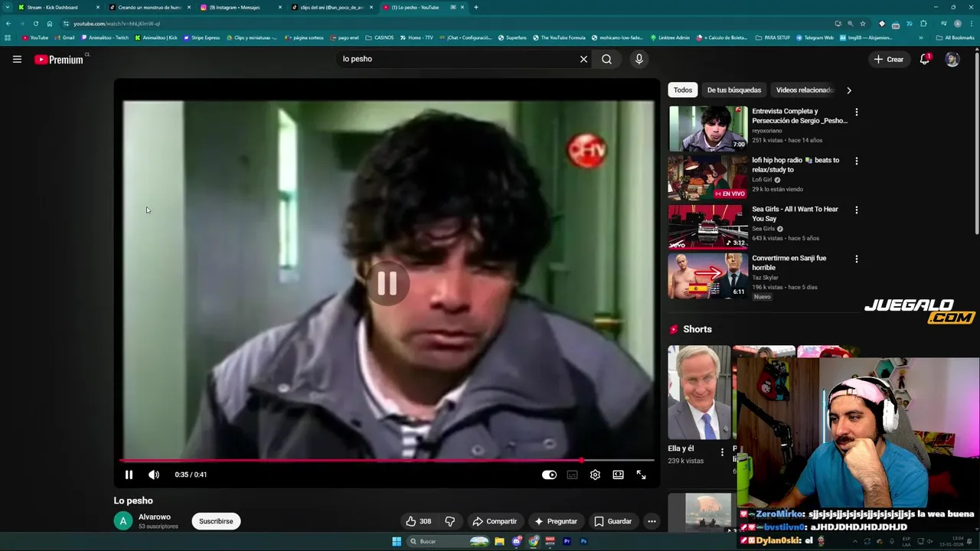Open more actions ellipsis below the video
Screen dimensions: 980x551
(652, 521)
